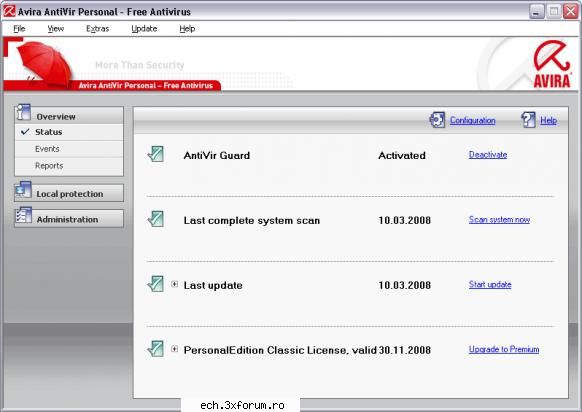Click the Help question mark icon
Viewport: 582px width, 412px height.
tap(528, 120)
